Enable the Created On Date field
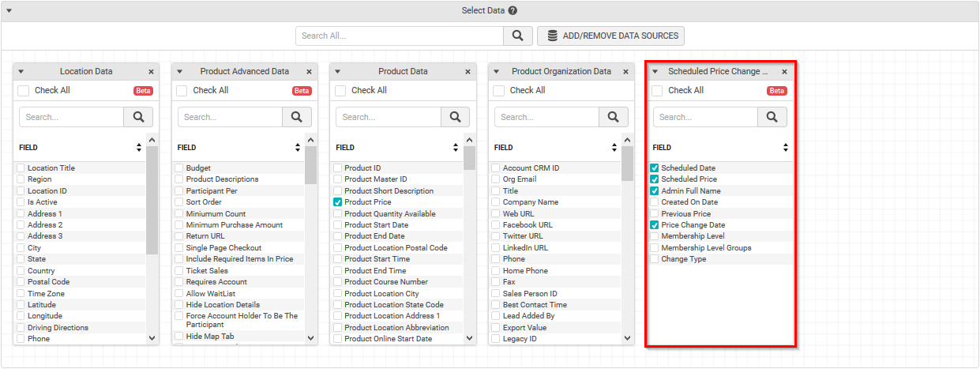This screenshot has height=369, width=980. click(x=655, y=202)
